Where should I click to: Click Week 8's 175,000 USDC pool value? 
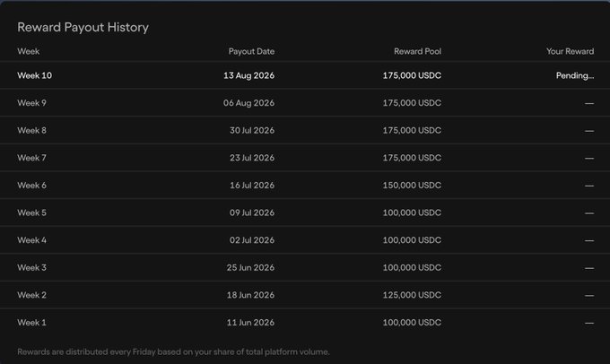point(412,130)
